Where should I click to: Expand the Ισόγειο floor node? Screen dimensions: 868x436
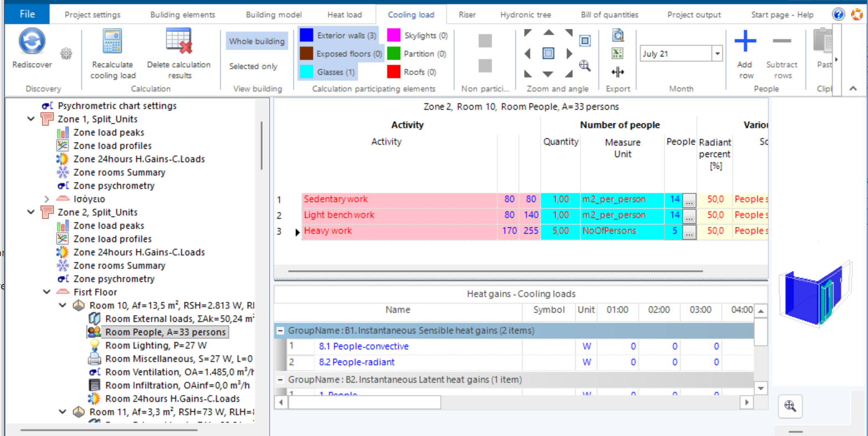point(47,199)
